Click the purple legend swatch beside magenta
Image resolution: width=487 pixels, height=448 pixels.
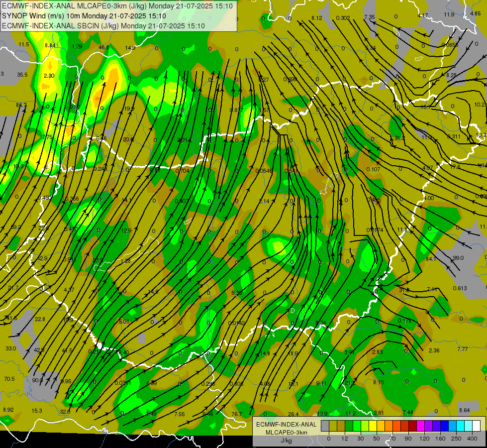pyautogui.click(x=429, y=426)
